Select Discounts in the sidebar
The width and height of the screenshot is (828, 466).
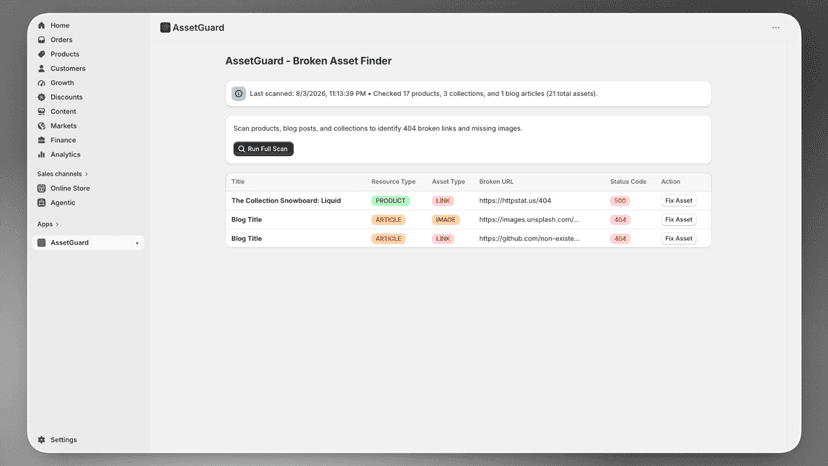pos(66,97)
